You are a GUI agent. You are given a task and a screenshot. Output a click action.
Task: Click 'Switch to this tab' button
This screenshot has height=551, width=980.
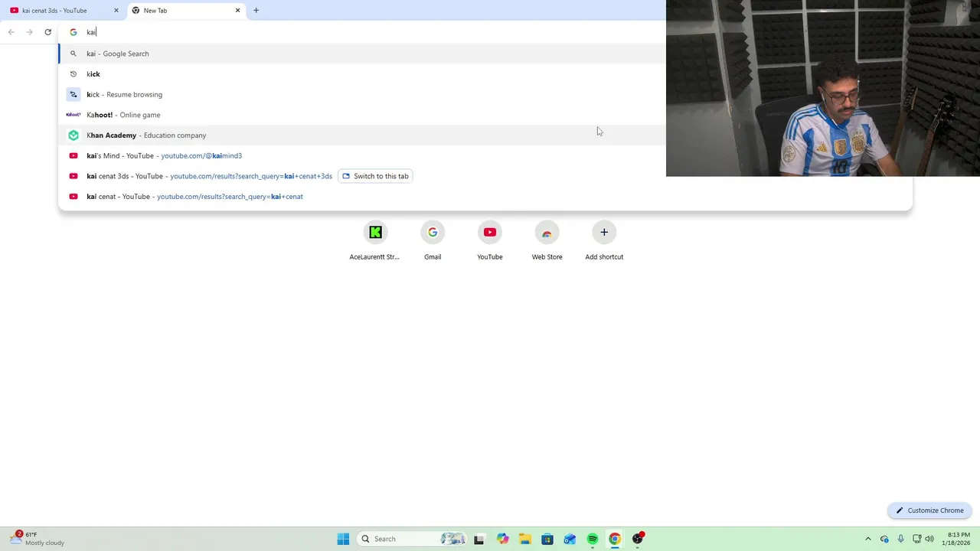(x=375, y=176)
